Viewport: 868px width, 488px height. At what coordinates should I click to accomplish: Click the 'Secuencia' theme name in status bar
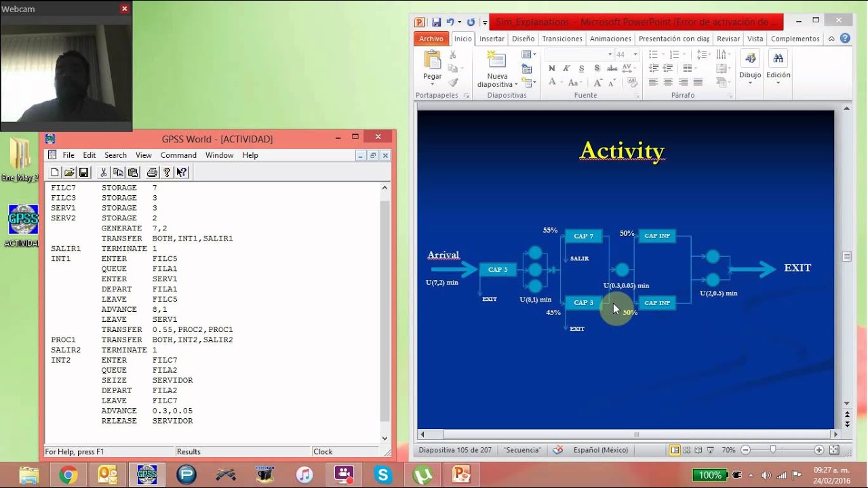tap(522, 450)
